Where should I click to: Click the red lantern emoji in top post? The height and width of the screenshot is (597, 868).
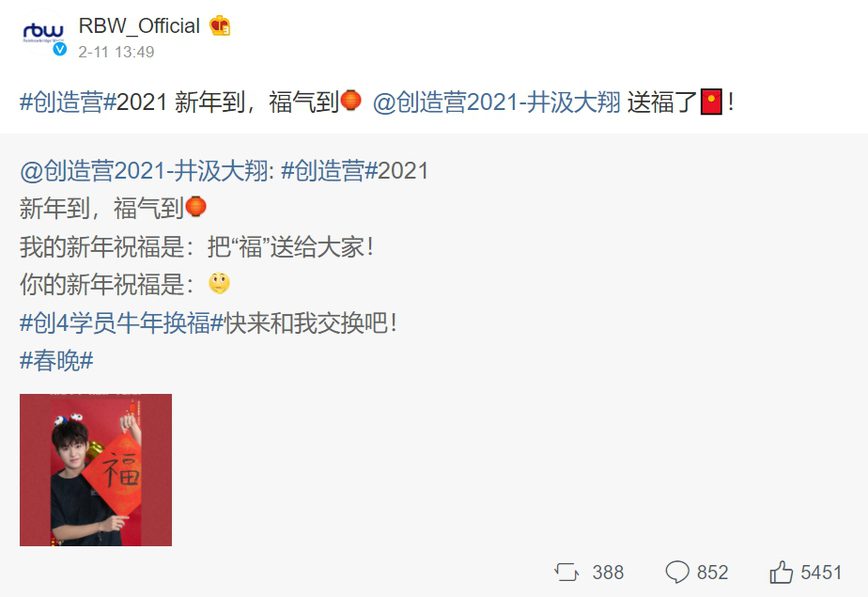point(350,101)
